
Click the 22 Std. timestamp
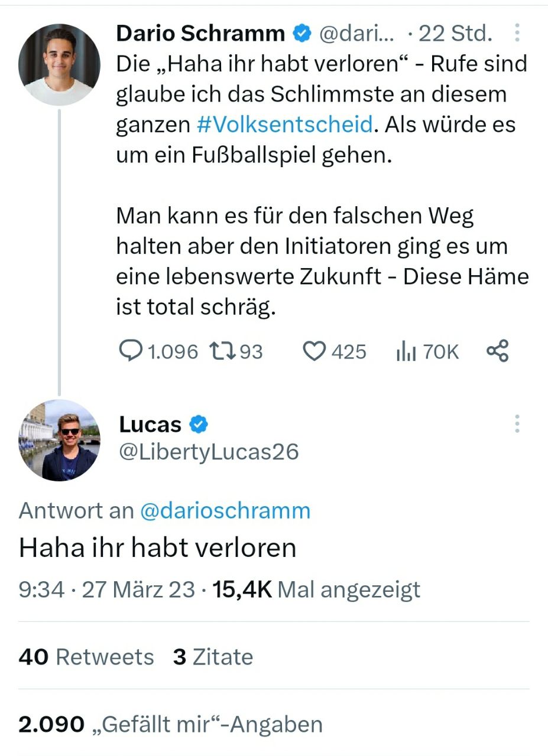pos(455,34)
